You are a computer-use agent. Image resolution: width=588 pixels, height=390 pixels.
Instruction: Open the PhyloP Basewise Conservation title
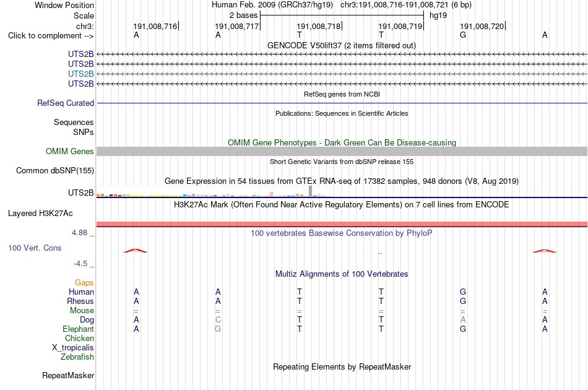click(x=342, y=233)
